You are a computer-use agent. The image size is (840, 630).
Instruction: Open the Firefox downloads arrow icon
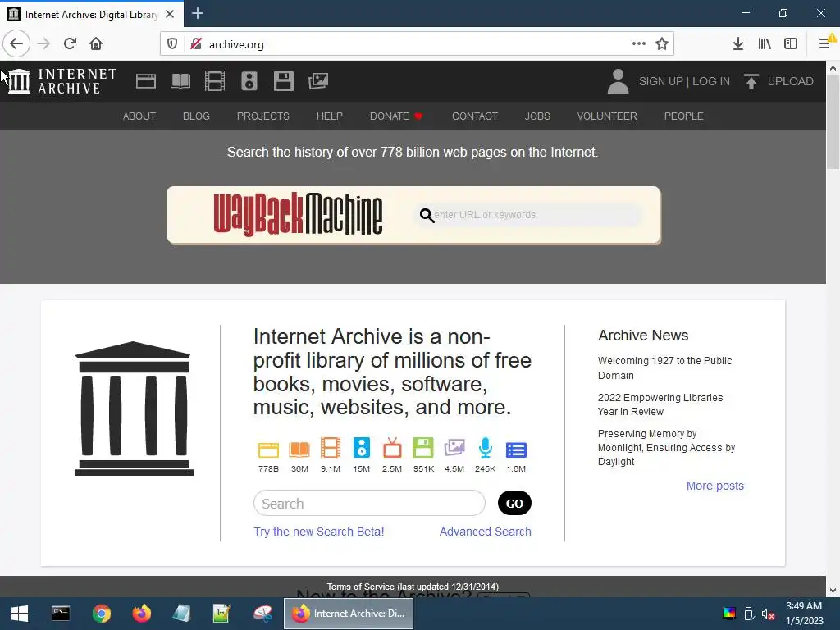(x=738, y=43)
